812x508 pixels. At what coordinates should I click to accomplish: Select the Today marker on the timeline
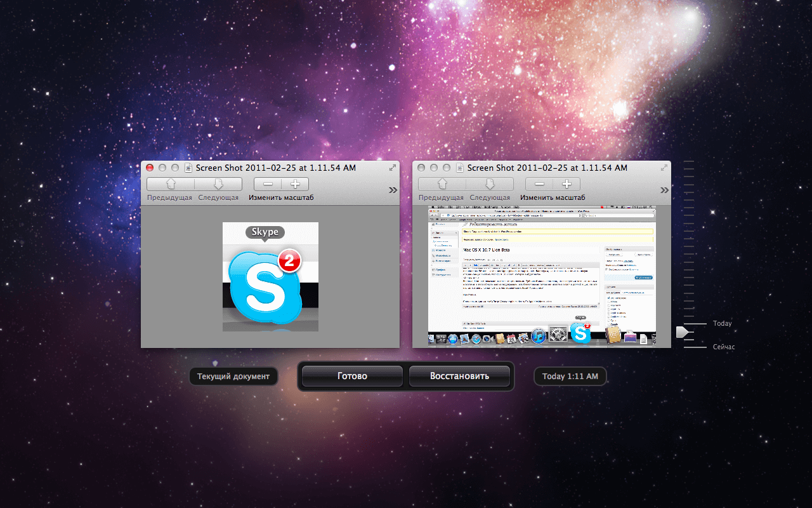click(x=722, y=323)
